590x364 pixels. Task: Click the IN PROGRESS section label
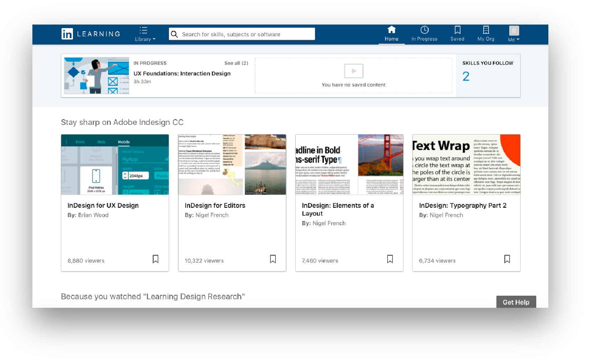pyautogui.click(x=150, y=63)
